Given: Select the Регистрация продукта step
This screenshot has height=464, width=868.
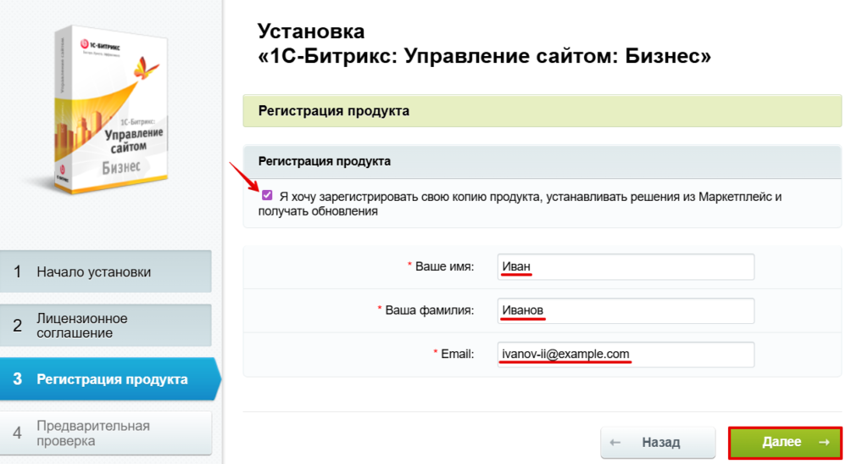Looking at the screenshot, I should [109, 379].
